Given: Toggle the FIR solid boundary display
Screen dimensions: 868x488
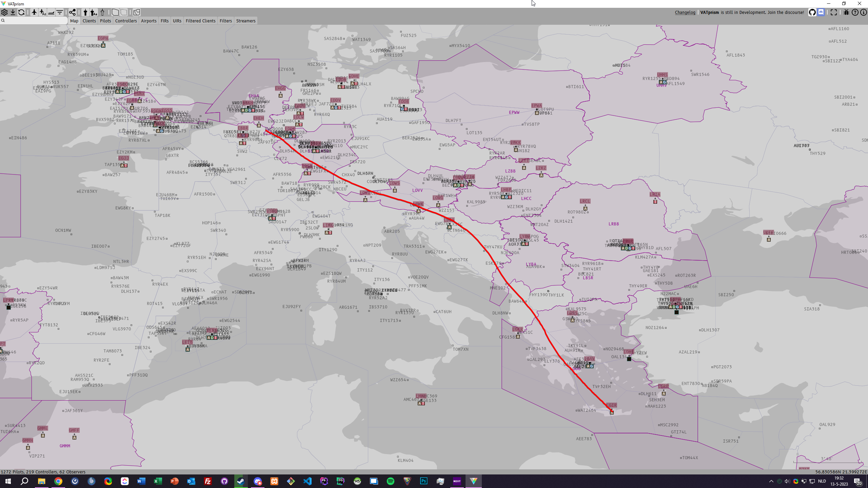Looking at the screenshot, I should pyautogui.click(x=115, y=13).
